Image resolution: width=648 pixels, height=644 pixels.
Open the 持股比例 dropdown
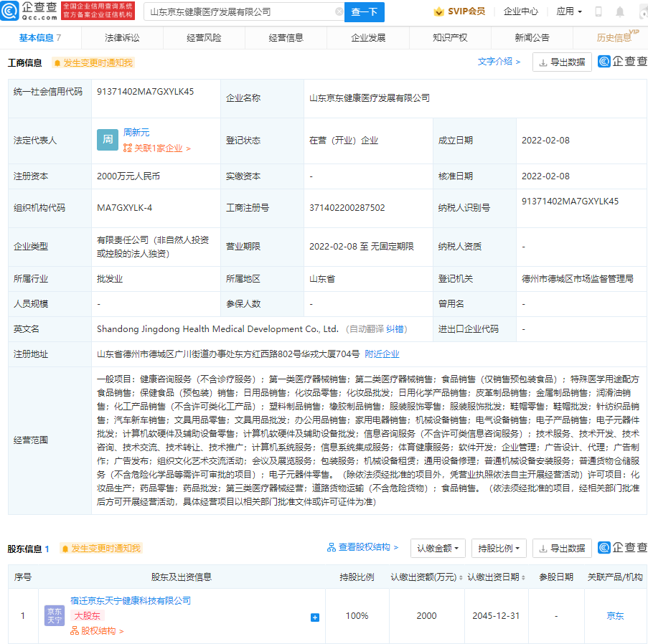point(498,548)
